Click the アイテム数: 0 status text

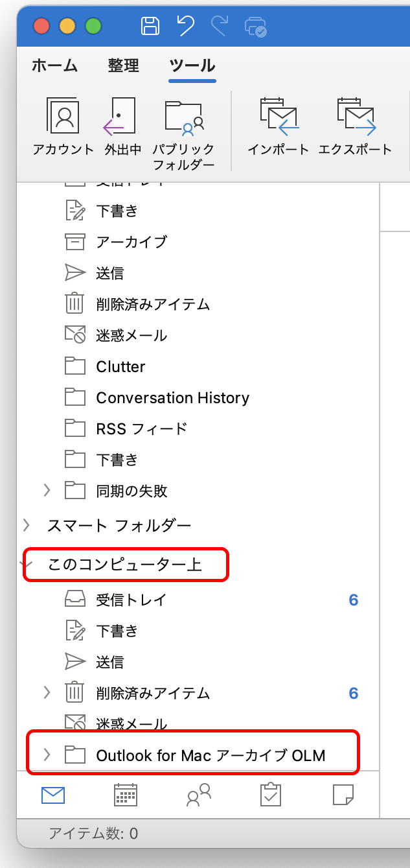click(x=93, y=834)
